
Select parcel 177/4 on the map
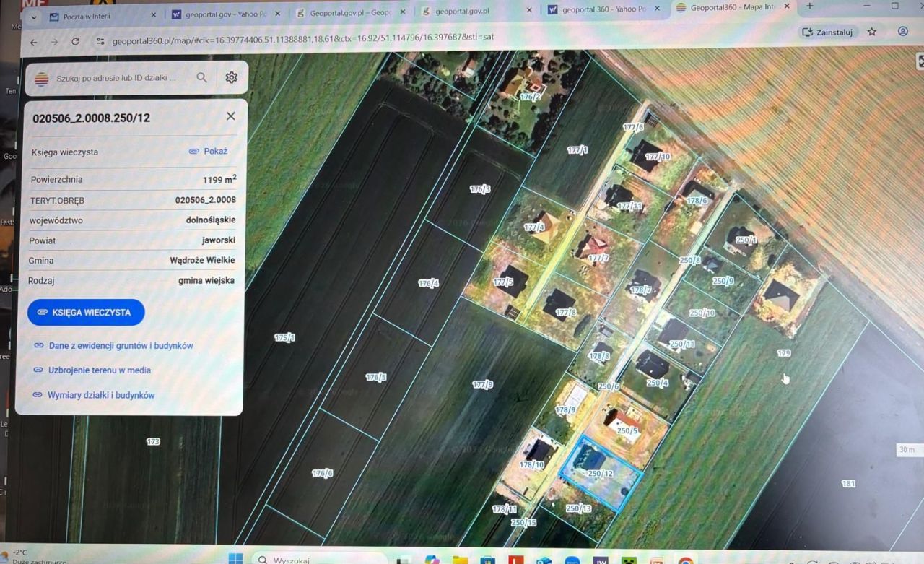[534, 227]
